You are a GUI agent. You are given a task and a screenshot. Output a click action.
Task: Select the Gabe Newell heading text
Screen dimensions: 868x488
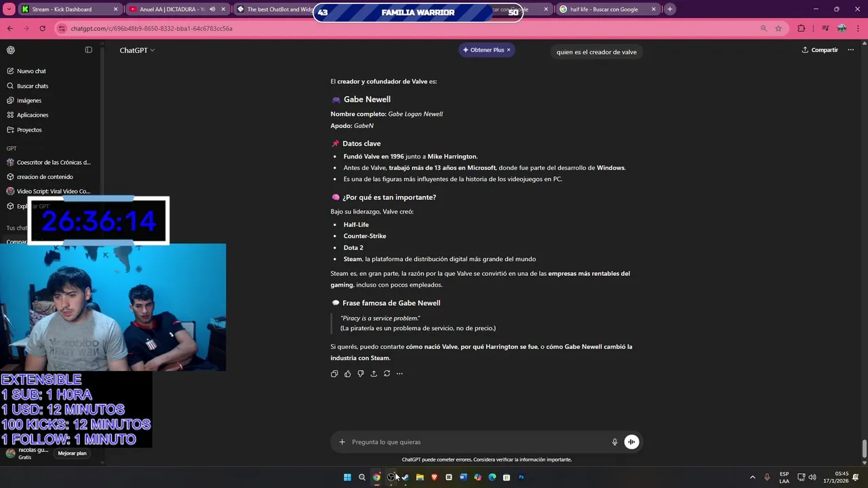367,100
